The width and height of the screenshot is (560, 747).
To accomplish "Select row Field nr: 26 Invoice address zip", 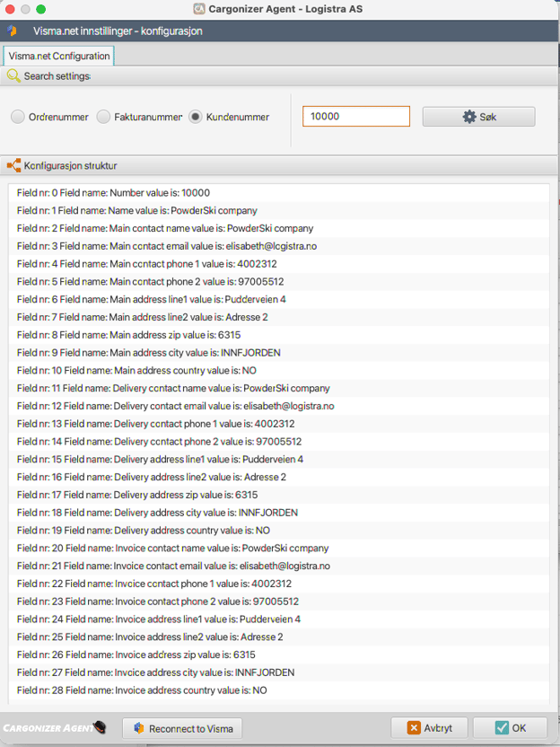I will (x=279, y=655).
